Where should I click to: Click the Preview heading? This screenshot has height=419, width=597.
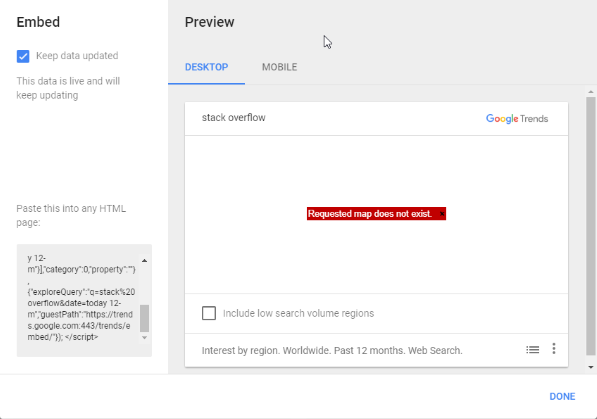(209, 22)
